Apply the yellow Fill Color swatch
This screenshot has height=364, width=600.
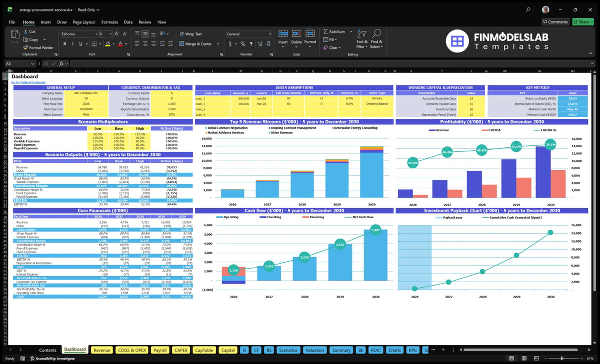(107, 44)
